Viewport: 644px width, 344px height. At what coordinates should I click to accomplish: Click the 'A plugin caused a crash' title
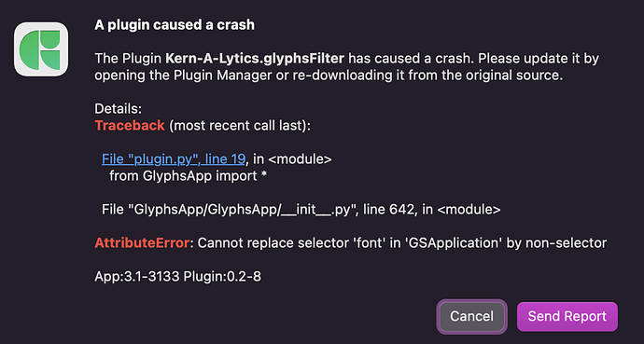click(x=175, y=25)
